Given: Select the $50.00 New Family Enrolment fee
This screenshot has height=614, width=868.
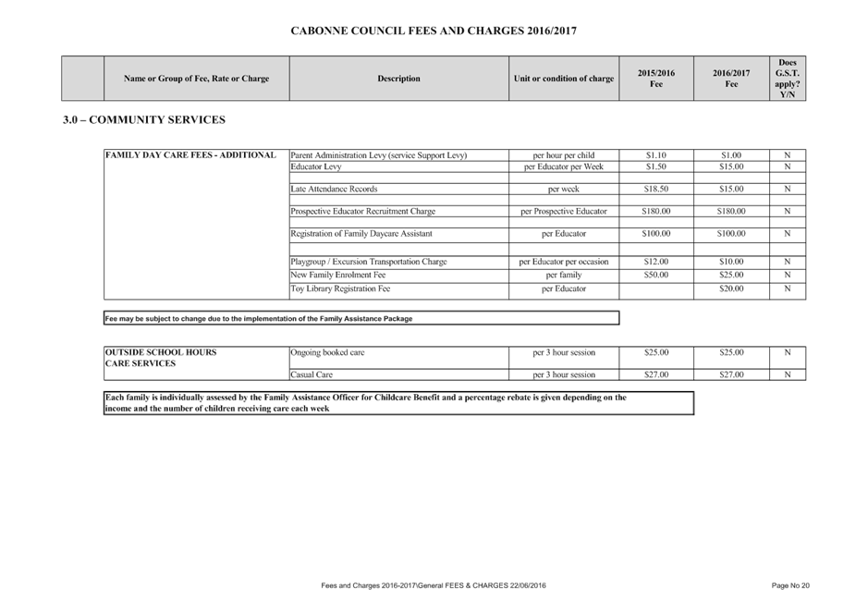Looking at the screenshot, I should pyautogui.click(x=656, y=276).
